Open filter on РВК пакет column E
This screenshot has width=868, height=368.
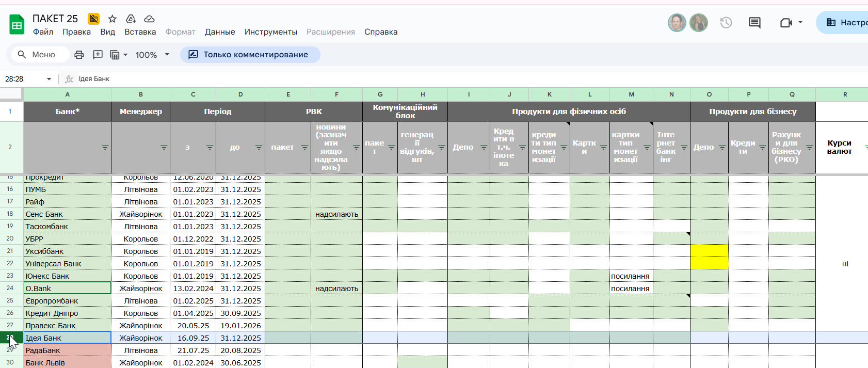[304, 148]
